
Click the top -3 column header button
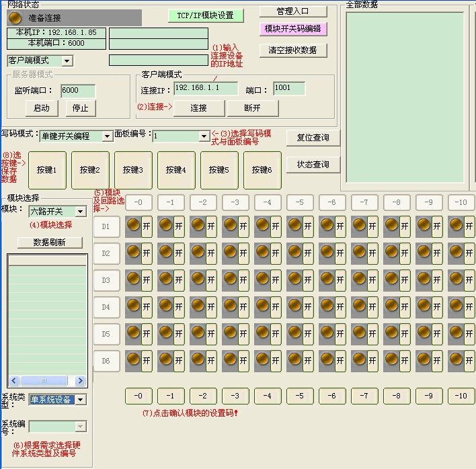coord(235,202)
